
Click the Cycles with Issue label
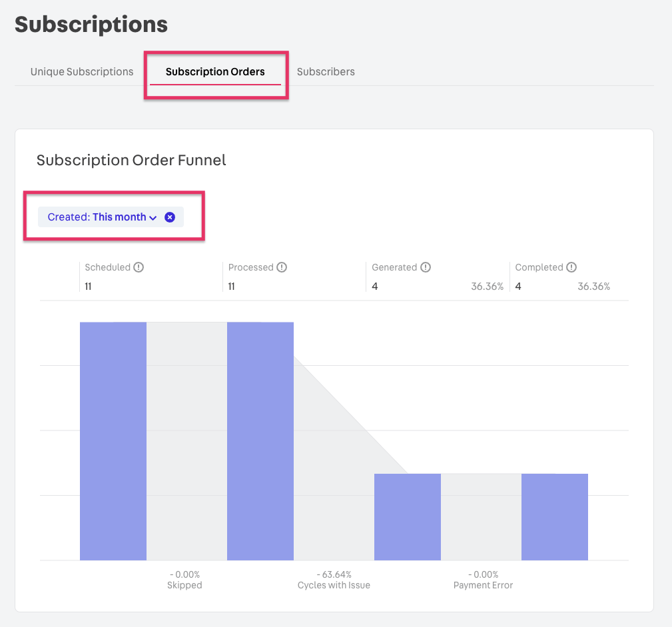[334, 585]
